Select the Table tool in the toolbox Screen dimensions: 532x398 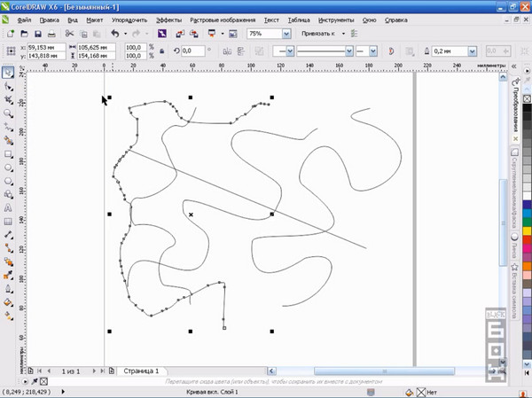pos(8,222)
